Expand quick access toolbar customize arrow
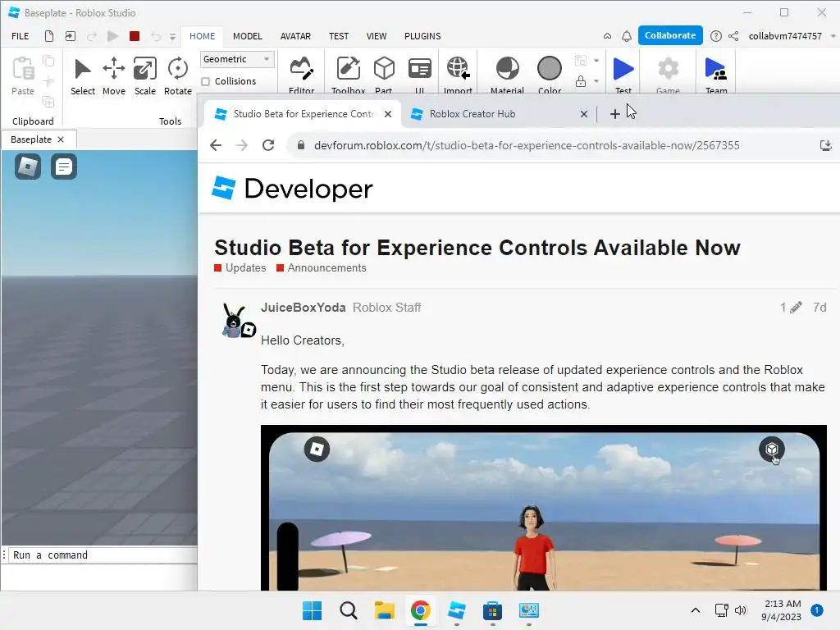840x630 pixels. coord(172,36)
